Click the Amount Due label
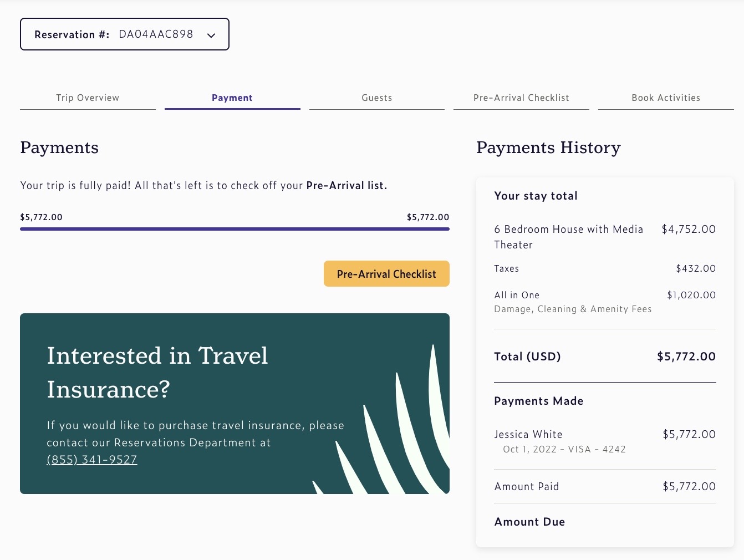The width and height of the screenshot is (744, 560). point(529,522)
